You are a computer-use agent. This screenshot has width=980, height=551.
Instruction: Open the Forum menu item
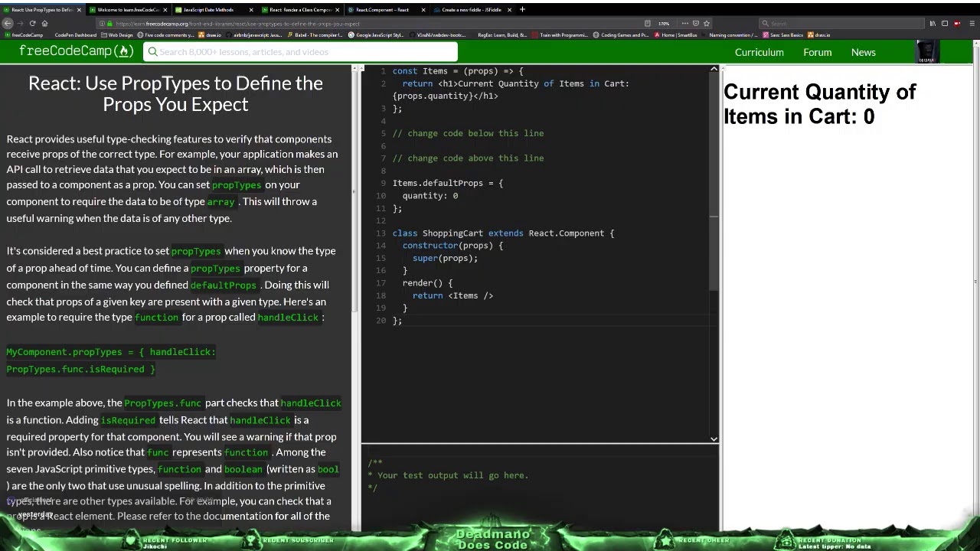[x=817, y=52]
